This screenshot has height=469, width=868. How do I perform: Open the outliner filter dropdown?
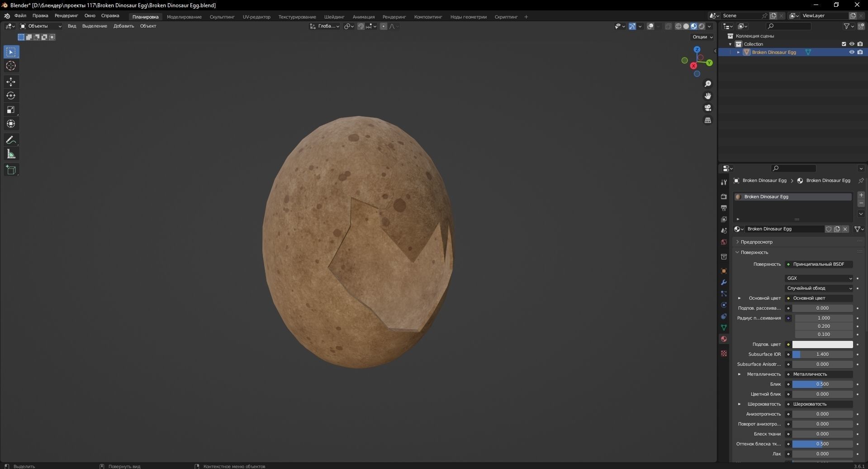click(849, 26)
